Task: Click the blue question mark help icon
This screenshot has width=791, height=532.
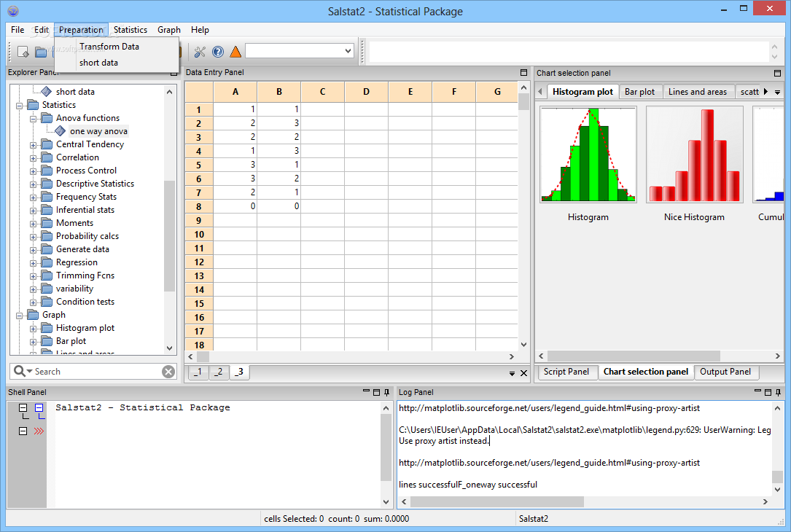Action: [x=218, y=52]
